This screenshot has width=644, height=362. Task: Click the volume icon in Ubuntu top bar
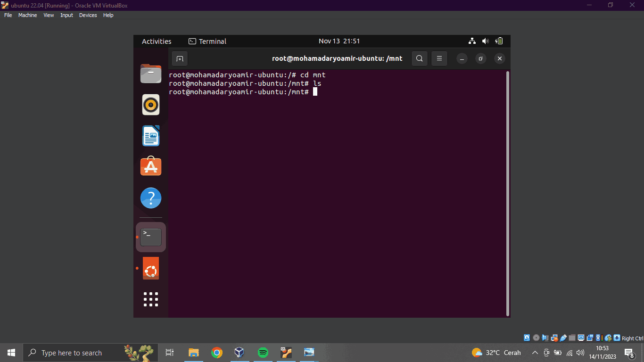click(x=486, y=41)
